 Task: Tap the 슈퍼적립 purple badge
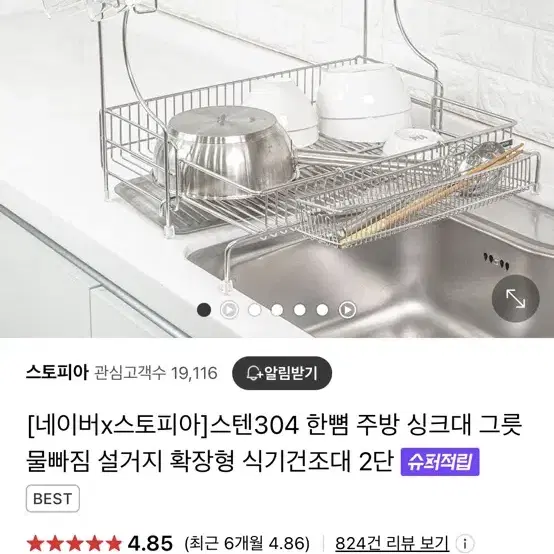click(x=440, y=462)
